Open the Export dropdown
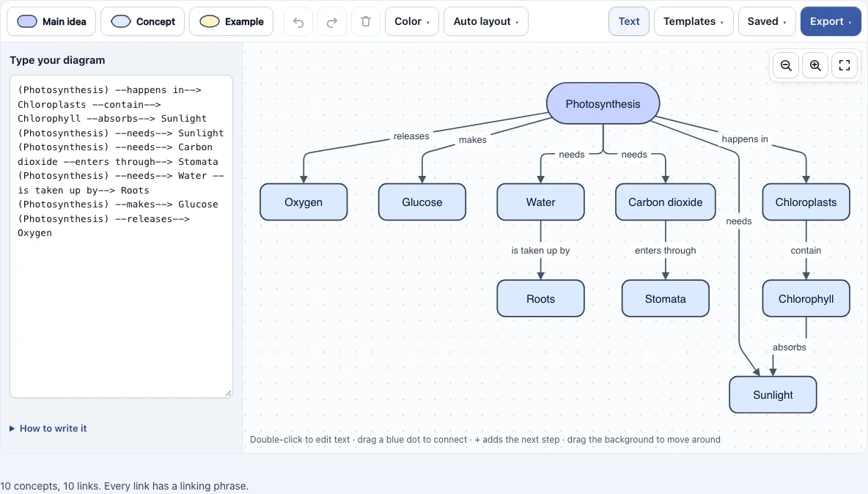 (x=831, y=21)
